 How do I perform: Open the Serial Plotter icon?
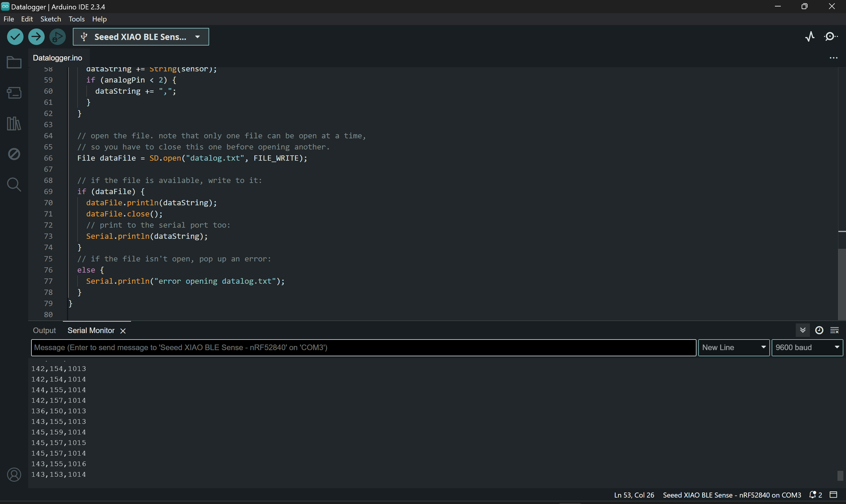click(810, 36)
